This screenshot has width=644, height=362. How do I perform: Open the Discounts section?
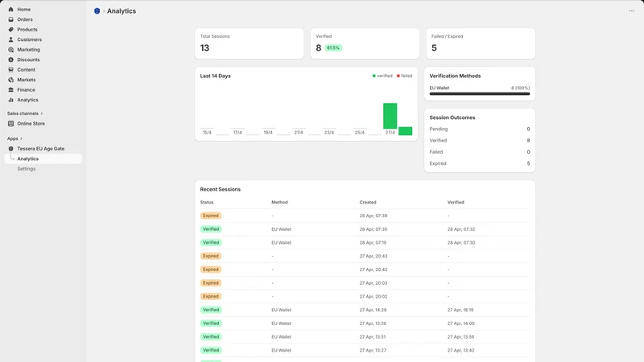28,60
